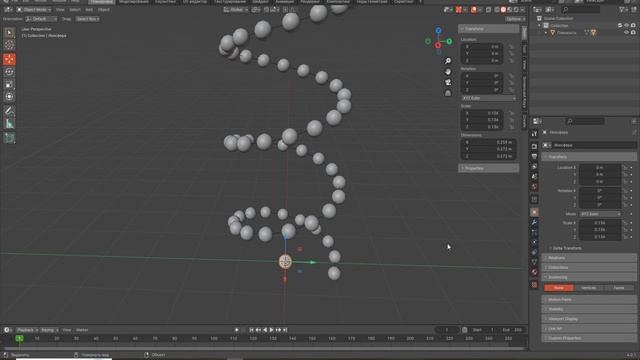This screenshot has width=640, height=360.
Task: Toggle the object's eye icon in outliner
Action: pos(627,32)
